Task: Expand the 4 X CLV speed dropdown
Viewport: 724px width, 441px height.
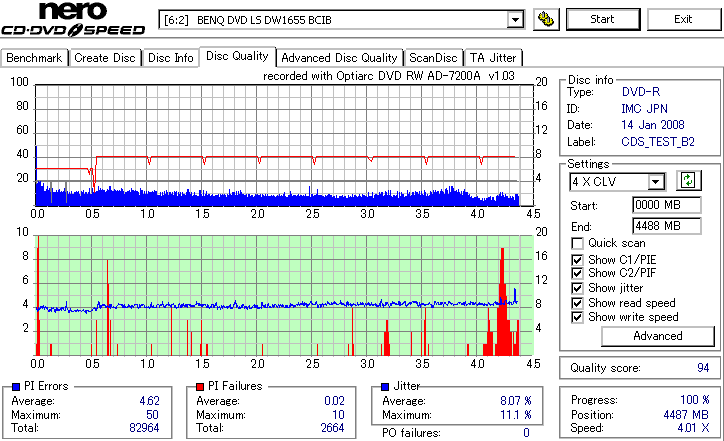Action: tap(655, 182)
